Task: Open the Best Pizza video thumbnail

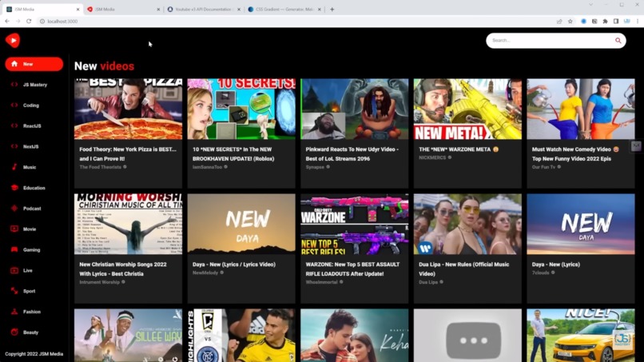Action: [x=128, y=109]
